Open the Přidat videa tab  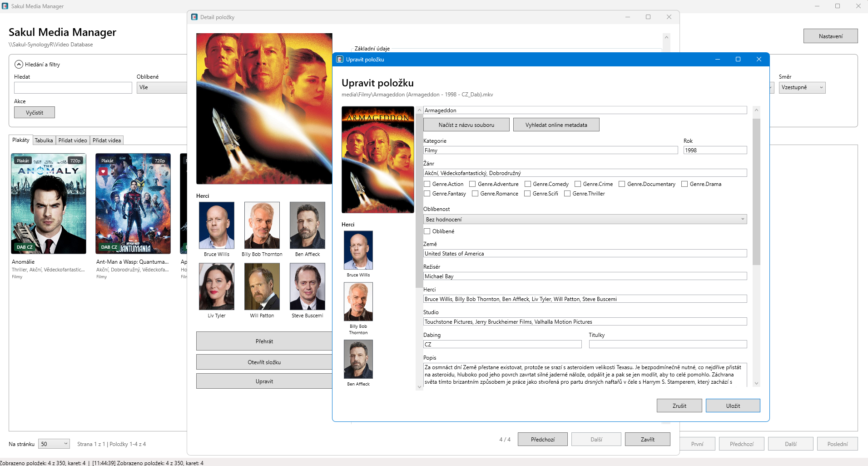[x=107, y=140]
